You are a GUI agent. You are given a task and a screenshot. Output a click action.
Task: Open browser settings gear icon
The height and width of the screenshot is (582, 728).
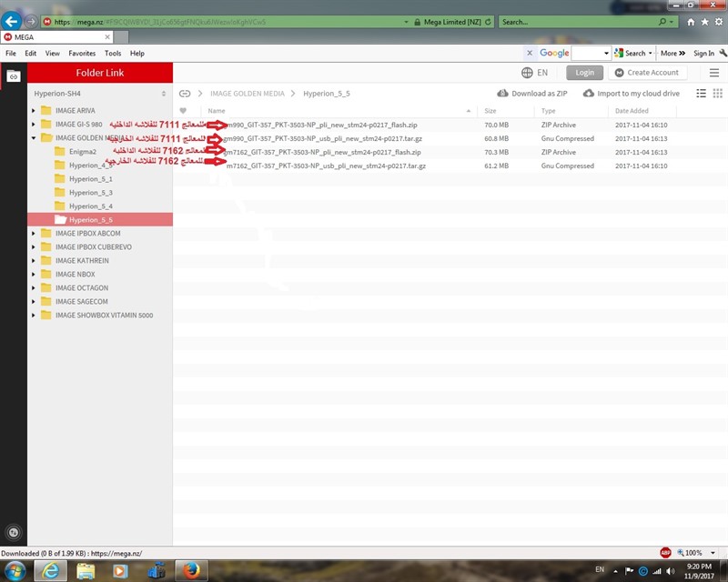pyautogui.click(x=719, y=22)
